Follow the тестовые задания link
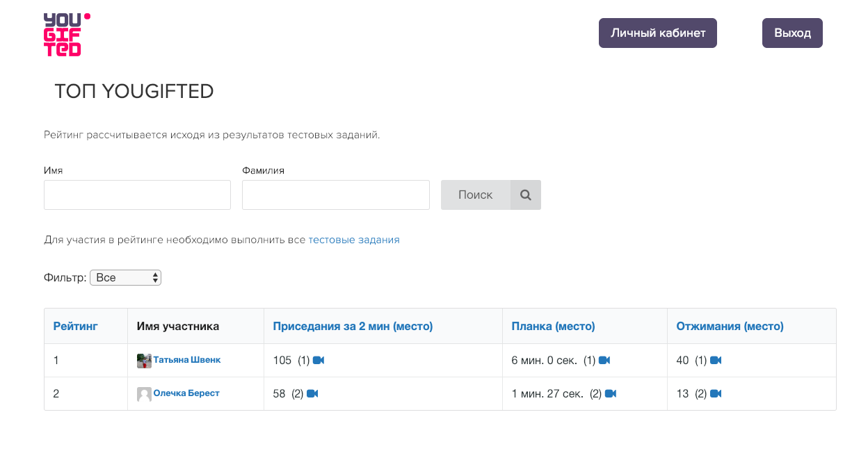Image resolution: width=868 pixels, height=451 pixels. point(354,240)
